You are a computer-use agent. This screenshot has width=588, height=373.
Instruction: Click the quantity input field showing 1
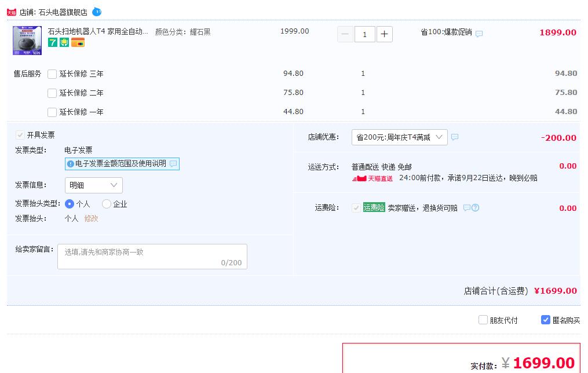364,34
